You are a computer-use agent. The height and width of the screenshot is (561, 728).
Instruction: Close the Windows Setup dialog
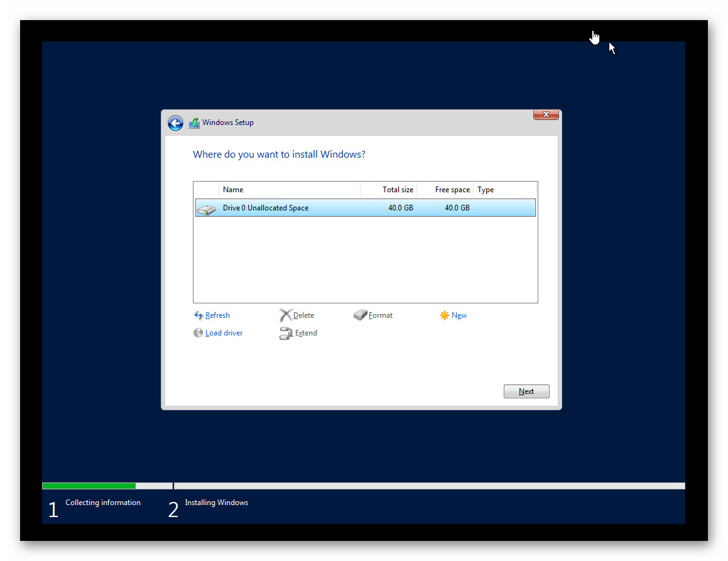[546, 114]
